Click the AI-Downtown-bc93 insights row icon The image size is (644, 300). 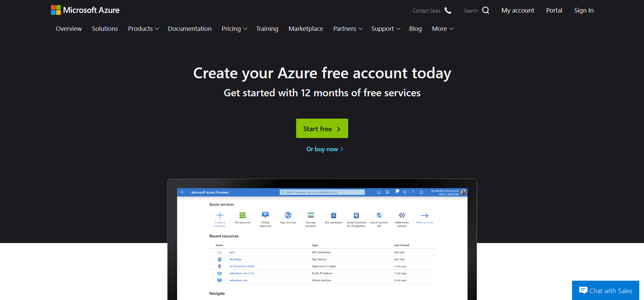[220, 266]
